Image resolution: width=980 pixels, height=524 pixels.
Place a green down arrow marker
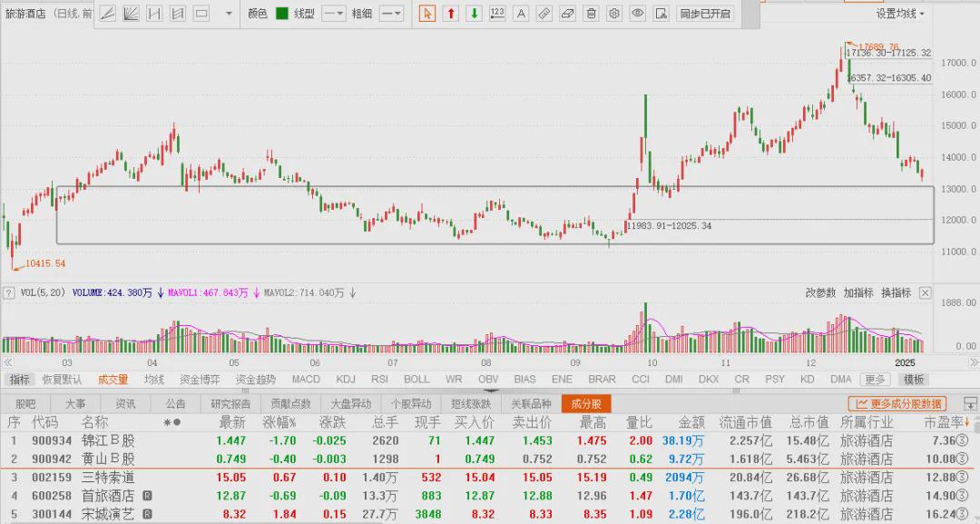pos(474,13)
